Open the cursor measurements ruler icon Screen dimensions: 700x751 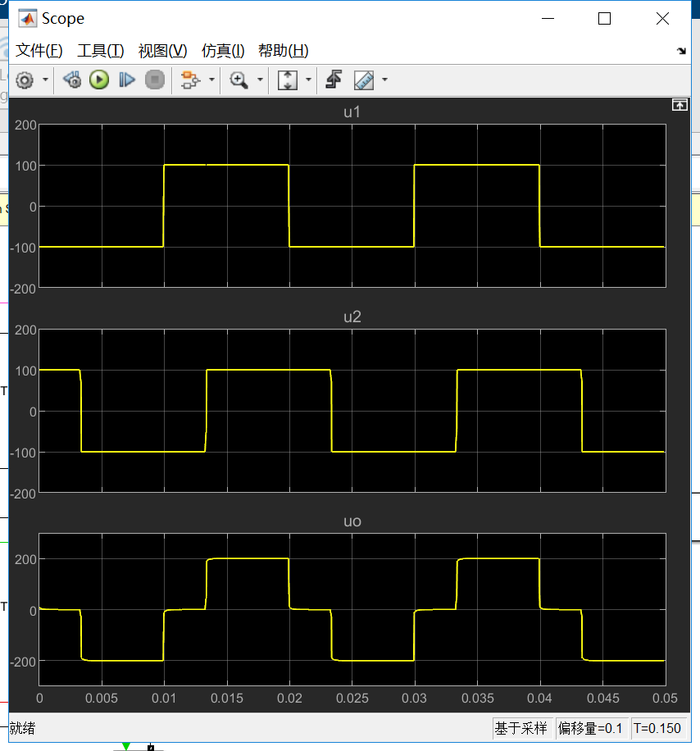[x=364, y=80]
